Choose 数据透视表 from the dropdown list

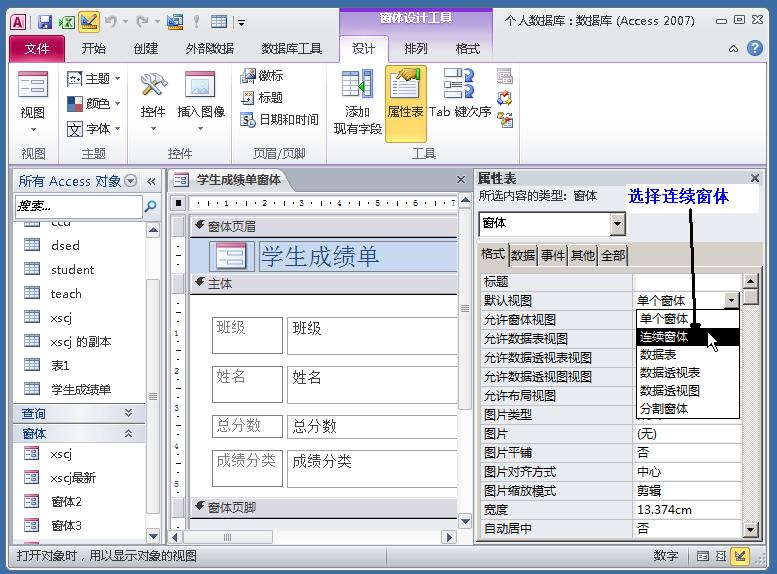coord(688,373)
